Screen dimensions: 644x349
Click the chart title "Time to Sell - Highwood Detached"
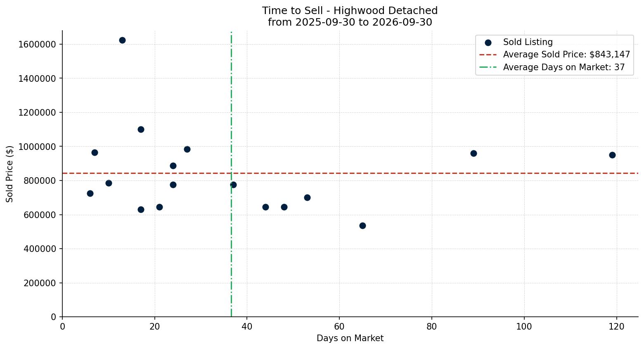point(350,11)
